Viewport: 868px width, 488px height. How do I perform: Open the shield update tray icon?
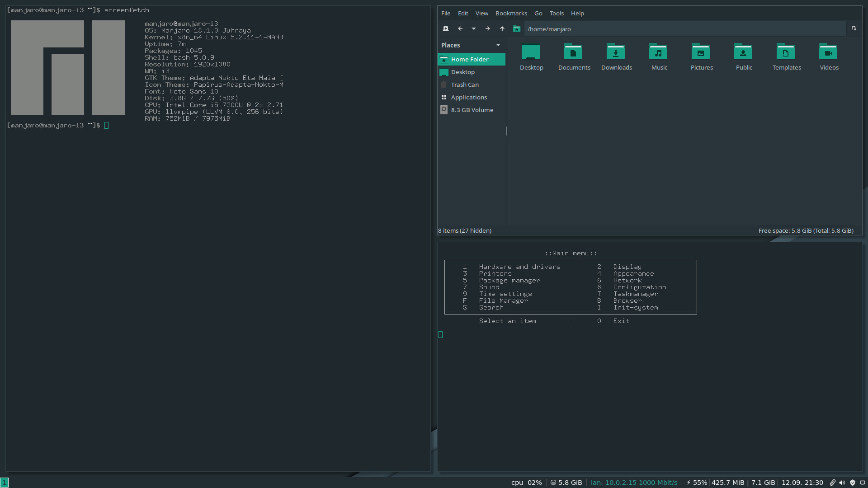pos(853,483)
